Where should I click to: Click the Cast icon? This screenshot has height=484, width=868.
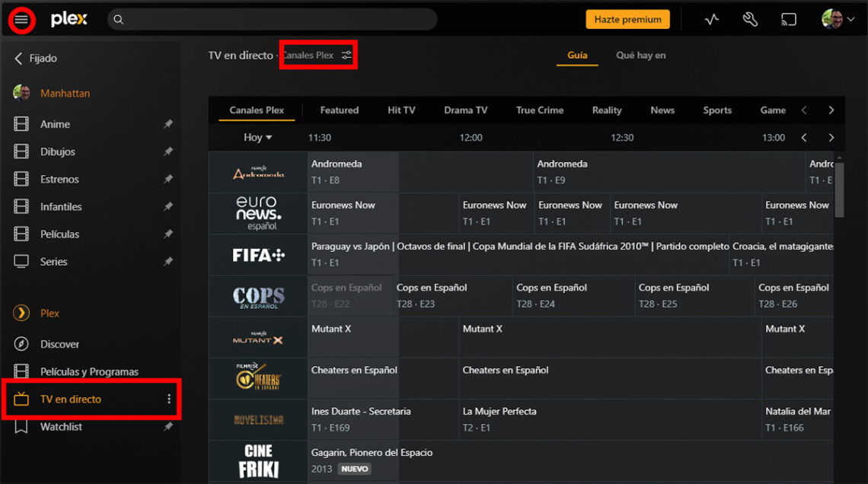[x=790, y=19]
